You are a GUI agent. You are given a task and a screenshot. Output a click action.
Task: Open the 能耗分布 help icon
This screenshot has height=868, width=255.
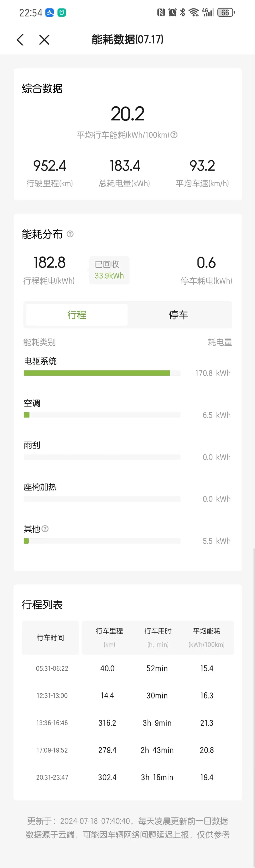point(70,234)
